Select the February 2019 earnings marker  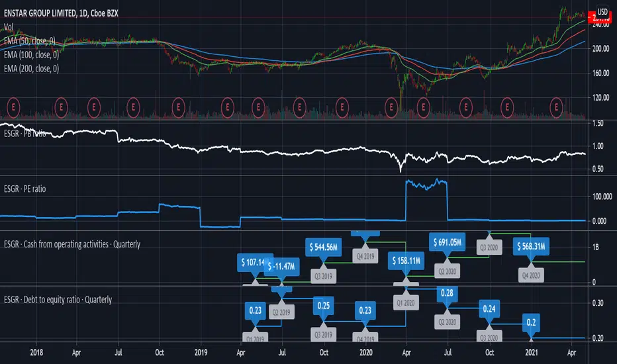click(228, 107)
